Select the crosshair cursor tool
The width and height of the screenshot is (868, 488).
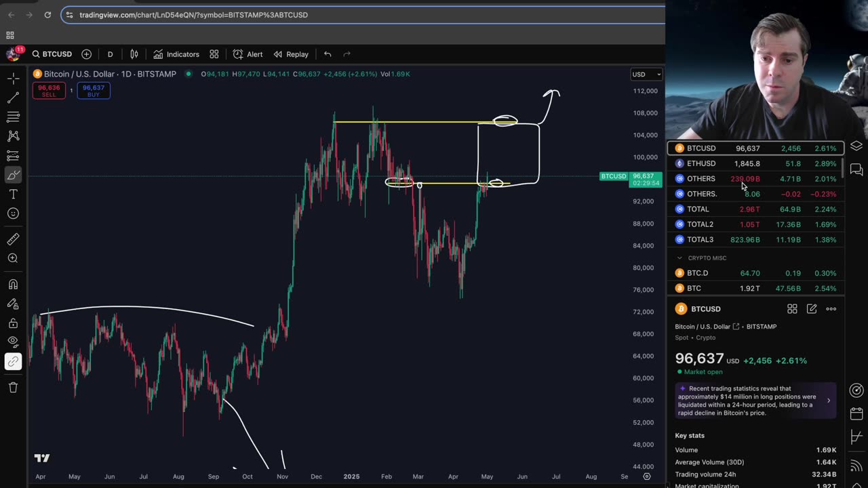13,79
